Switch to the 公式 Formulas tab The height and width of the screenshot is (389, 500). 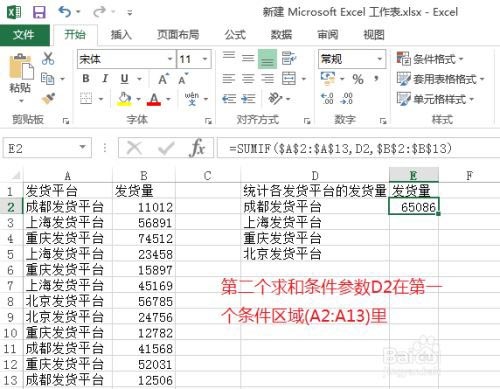pos(235,35)
